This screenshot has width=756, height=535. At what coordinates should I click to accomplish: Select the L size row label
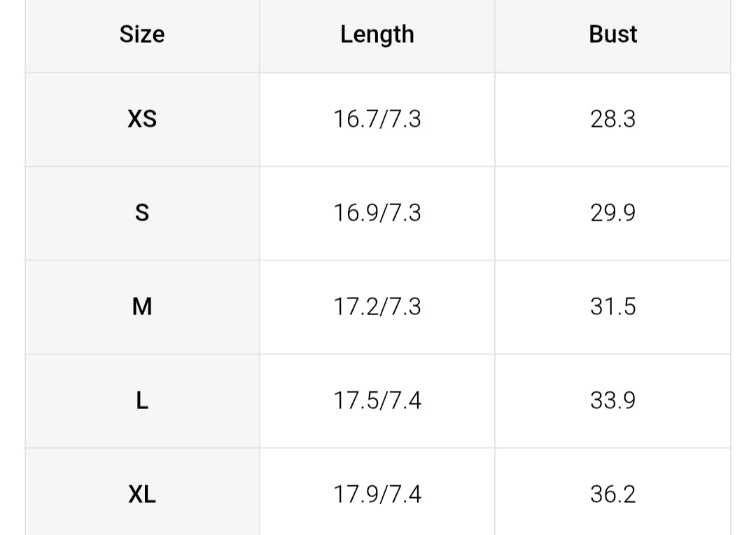click(142, 401)
